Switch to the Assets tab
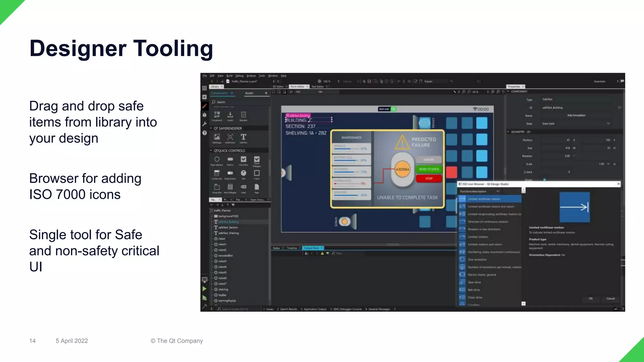644x362 pixels. click(249, 93)
